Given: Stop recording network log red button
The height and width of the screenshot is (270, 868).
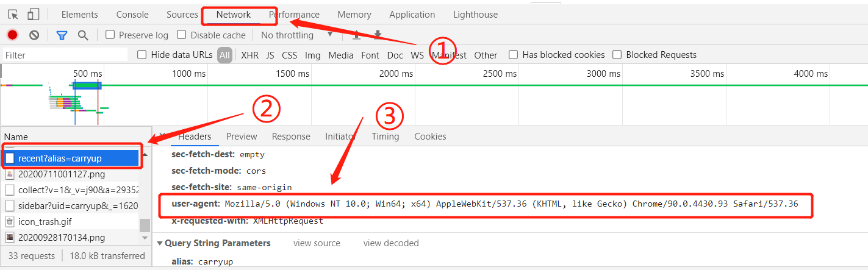Looking at the screenshot, I should (12, 35).
